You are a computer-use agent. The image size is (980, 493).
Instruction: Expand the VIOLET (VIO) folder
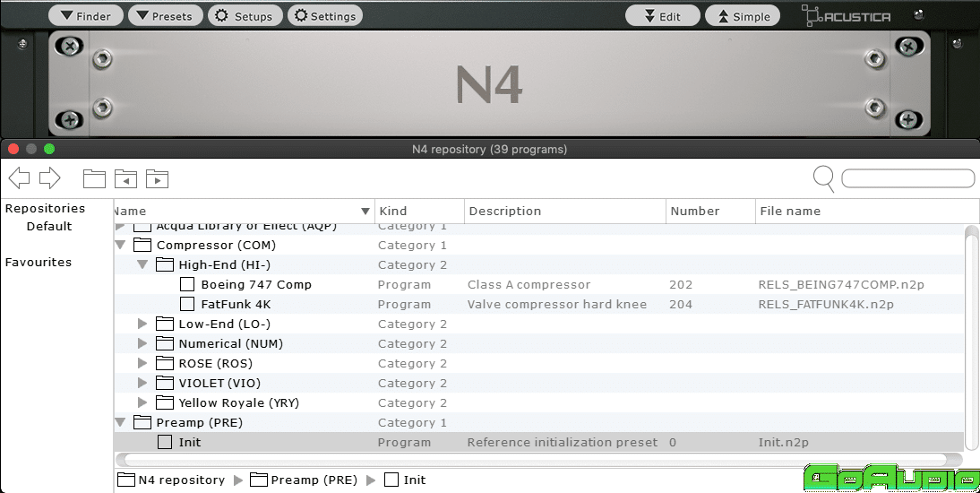click(142, 383)
